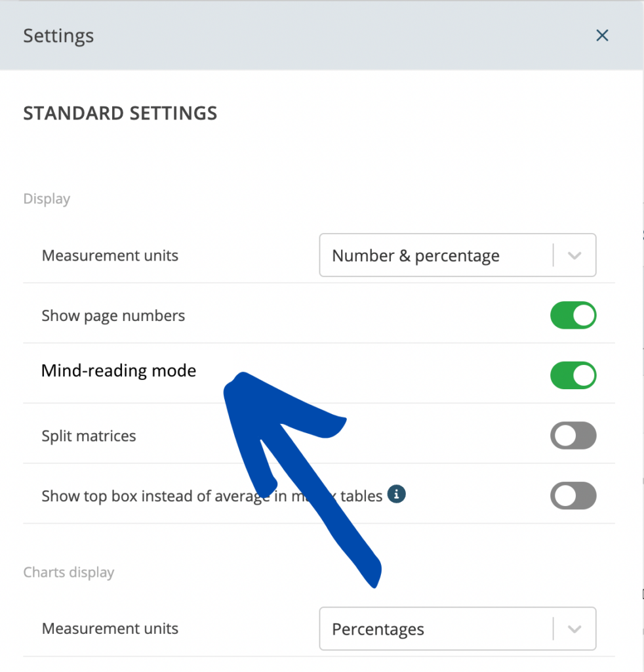Open the Number & percentage dropdown
The height and width of the screenshot is (672, 644).
point(458,255)
